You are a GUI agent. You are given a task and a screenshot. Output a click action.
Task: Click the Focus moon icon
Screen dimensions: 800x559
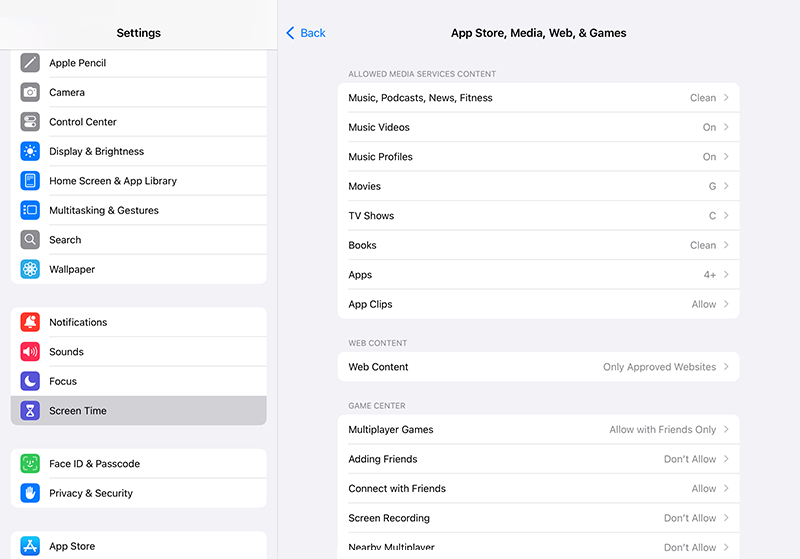[x=30, y=381]
